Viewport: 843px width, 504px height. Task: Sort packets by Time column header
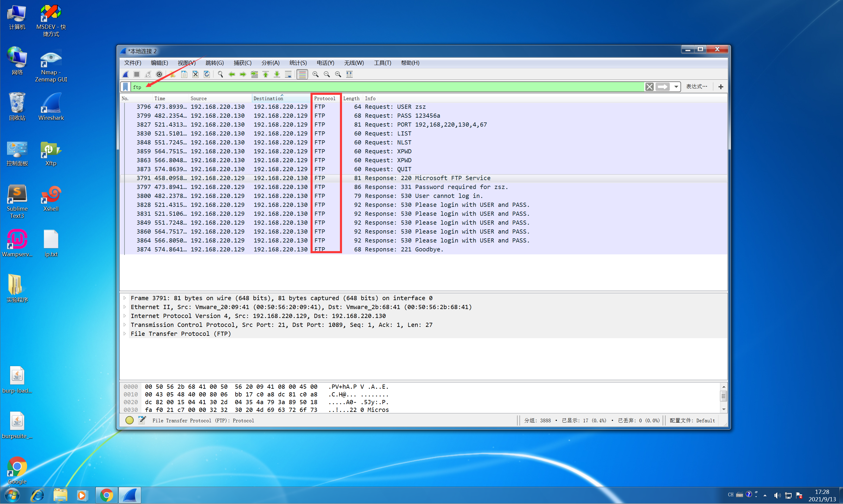[x=171, y=98]
